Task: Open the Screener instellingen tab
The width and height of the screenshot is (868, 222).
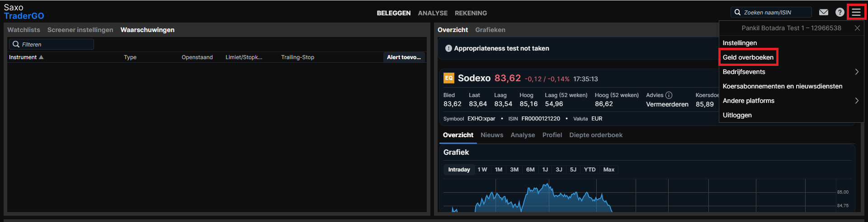Action: pyautogui.click(x=80, y=30)
